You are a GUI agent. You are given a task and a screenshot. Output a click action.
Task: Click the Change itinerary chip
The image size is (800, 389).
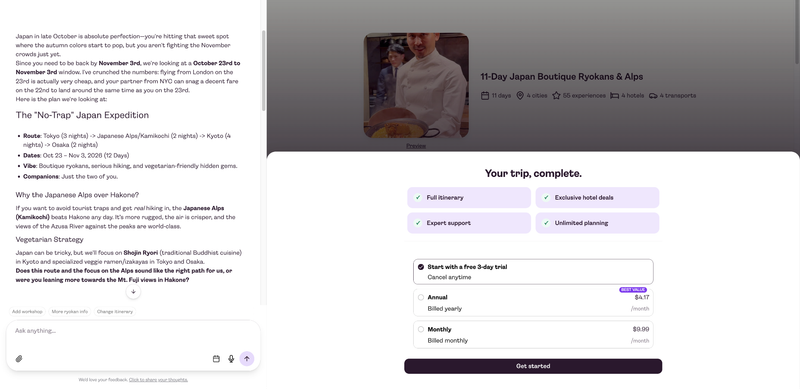click(115, 311)
